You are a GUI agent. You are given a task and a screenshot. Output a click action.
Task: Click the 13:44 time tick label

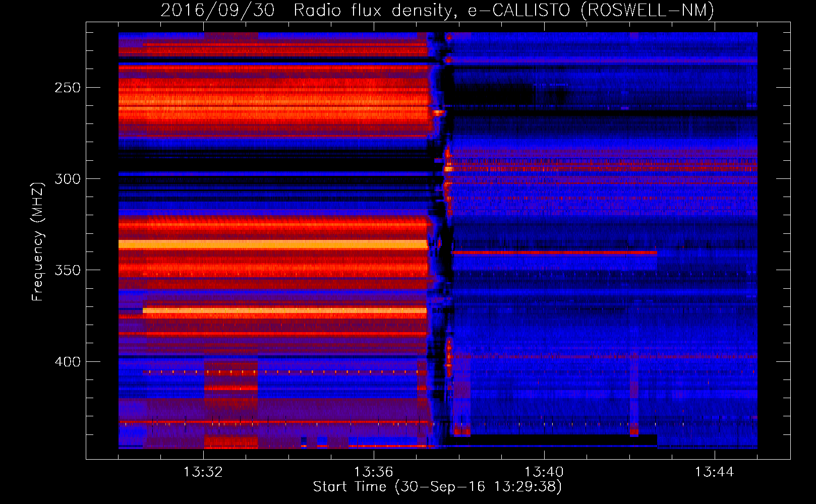(x=714, y=472)
